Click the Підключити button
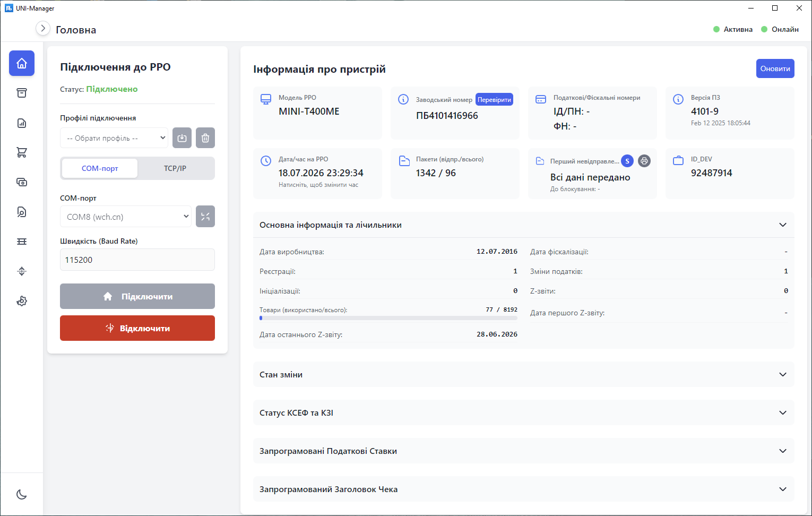The height and width of the screenshot is (516, 812). (x=137, y=296)
